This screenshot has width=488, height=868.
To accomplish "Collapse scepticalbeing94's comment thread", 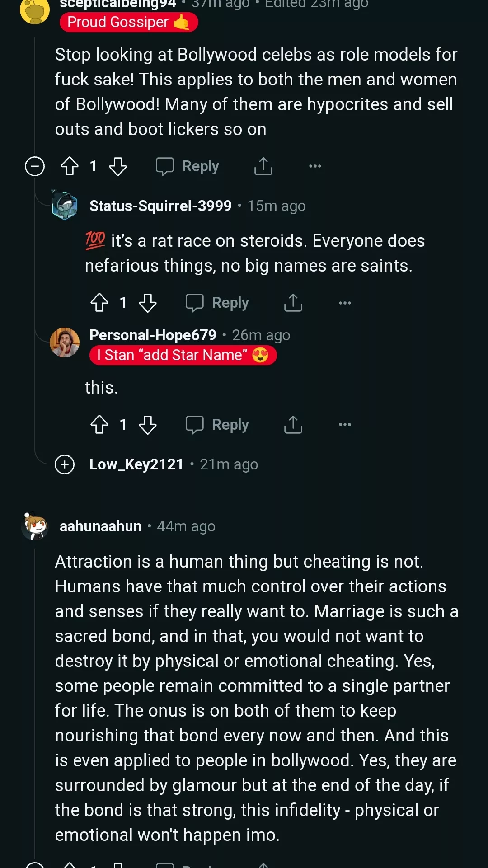I will (34, 166).
